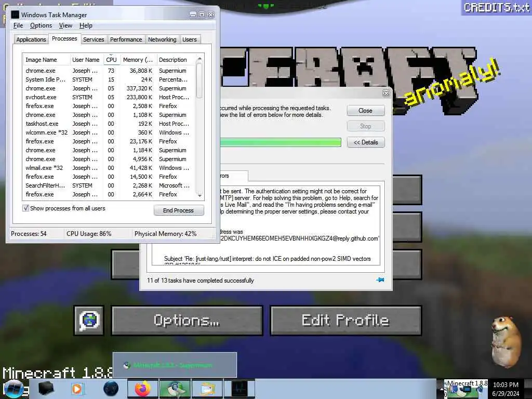The height and width of the screenshot is (399, 532).
Task: Sort processes by CPU column header
Action: click(x=111, y=60)
